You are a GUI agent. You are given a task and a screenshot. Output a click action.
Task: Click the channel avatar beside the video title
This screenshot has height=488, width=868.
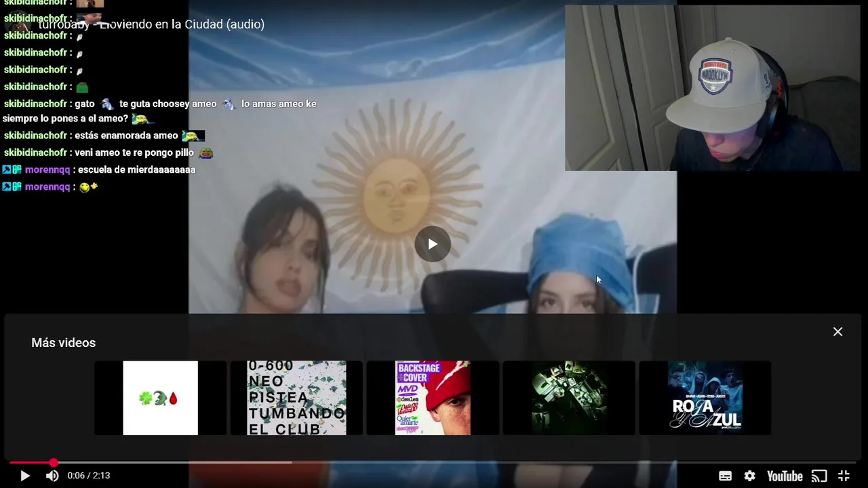click(20, 25)
